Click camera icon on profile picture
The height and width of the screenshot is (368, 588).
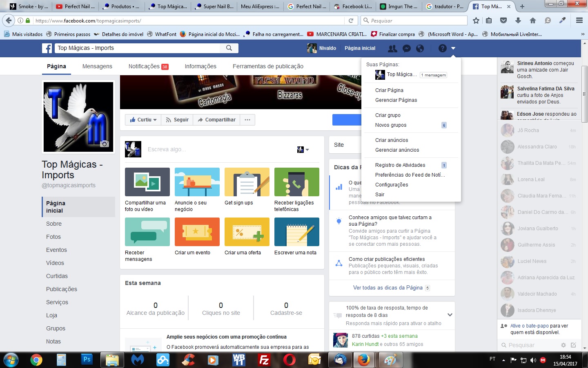coord(105,144)
